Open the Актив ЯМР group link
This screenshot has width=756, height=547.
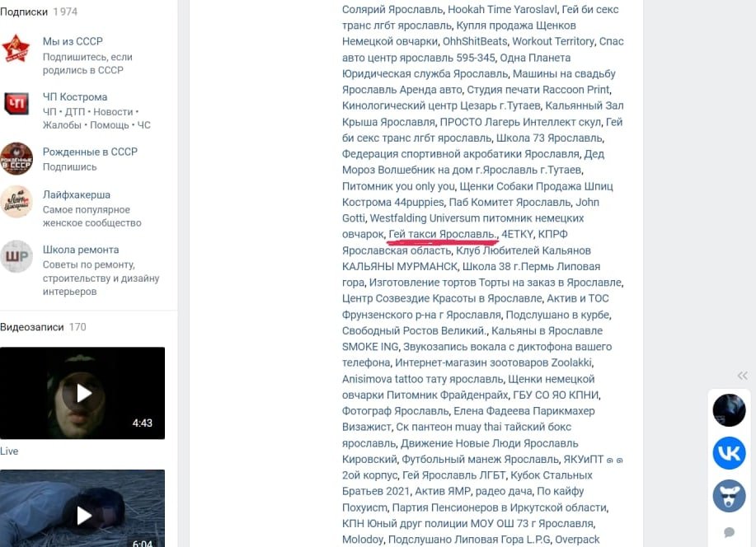coord(443,492)
